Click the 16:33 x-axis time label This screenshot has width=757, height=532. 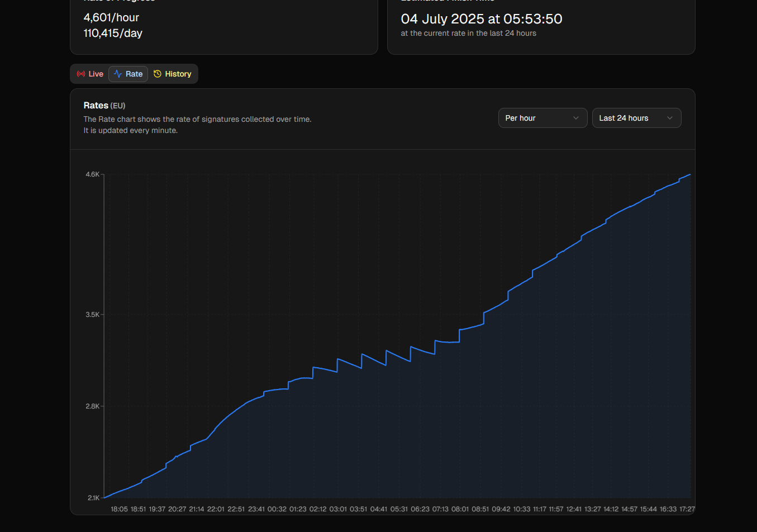[x=668, y=509]
